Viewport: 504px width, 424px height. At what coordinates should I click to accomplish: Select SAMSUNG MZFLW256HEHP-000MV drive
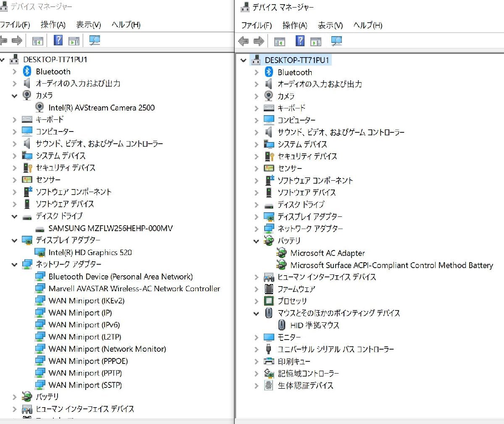click(x=111, y=229)
